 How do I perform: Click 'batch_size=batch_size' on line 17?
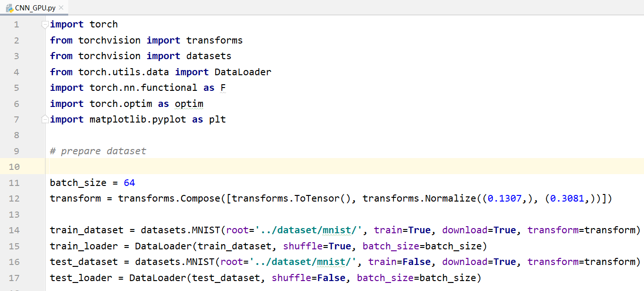417,277
